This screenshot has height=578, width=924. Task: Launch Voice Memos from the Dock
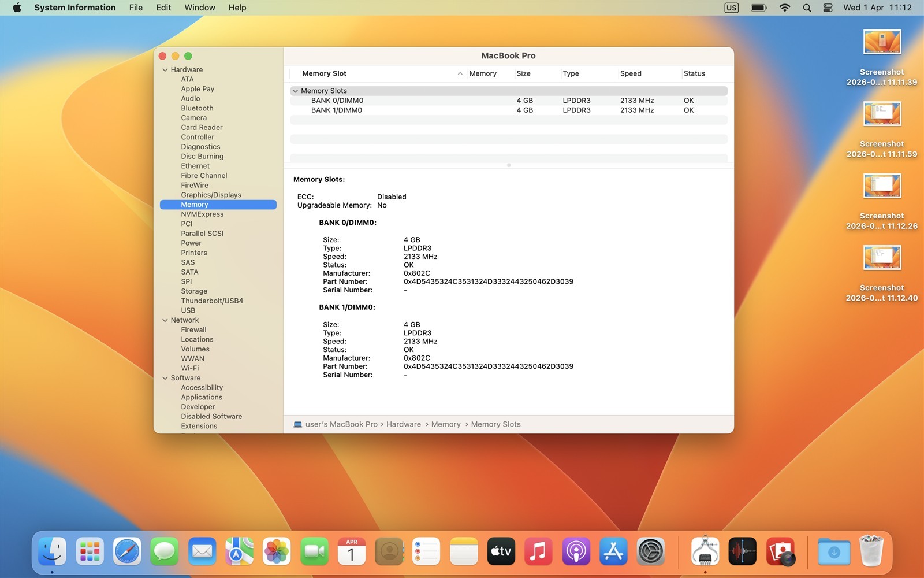[x=743, y=551]
